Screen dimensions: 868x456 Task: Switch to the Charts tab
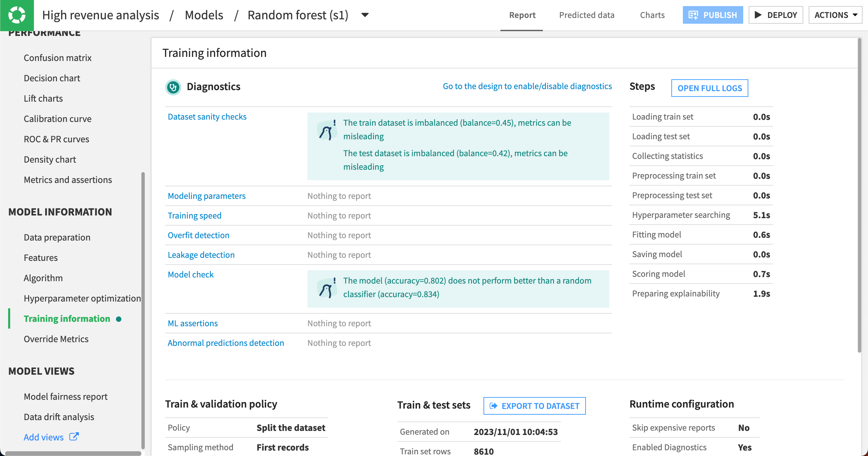click(652, 15)
